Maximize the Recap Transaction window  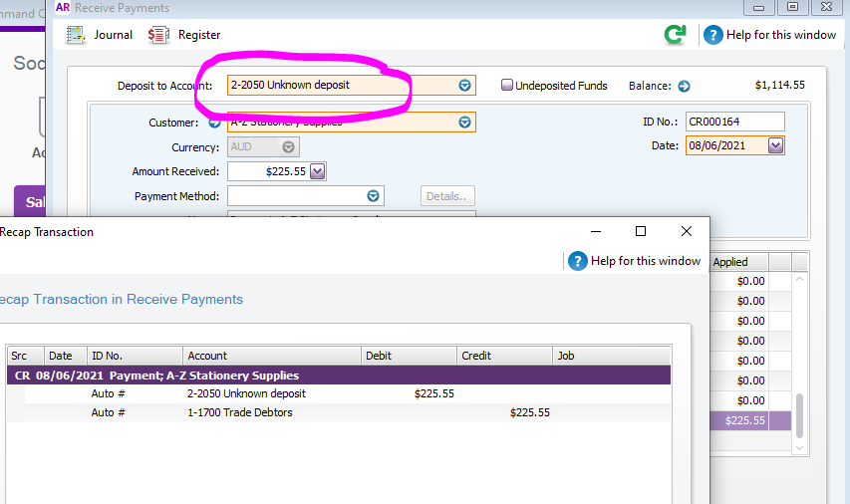point(641,231)
